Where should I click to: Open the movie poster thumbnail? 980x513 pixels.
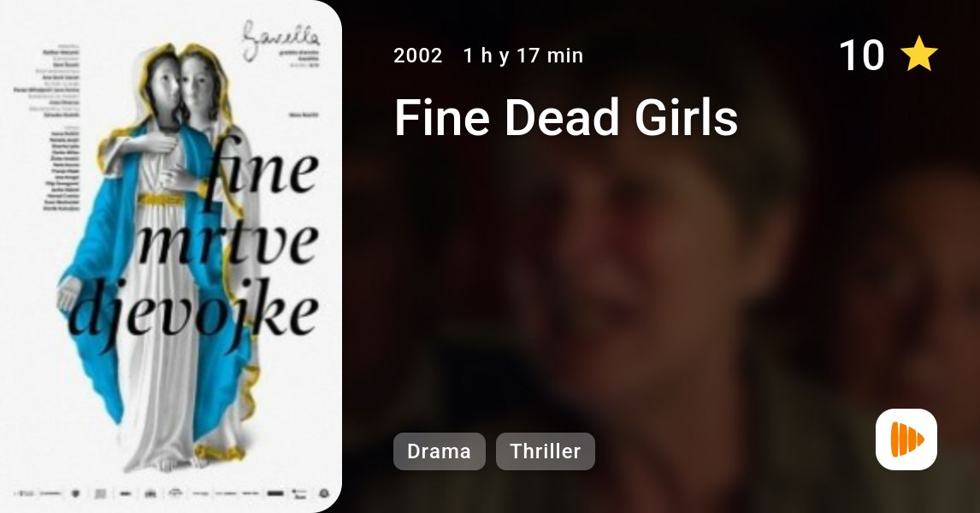pos(171,256)
